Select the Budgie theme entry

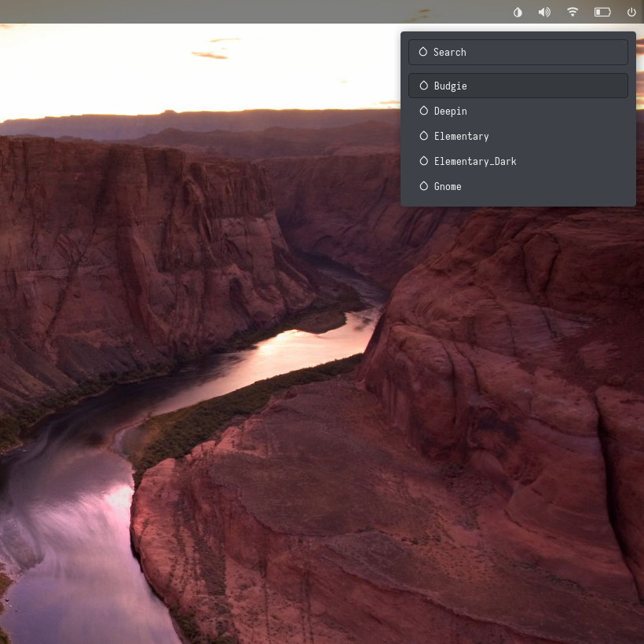click(x=518, y=86)
